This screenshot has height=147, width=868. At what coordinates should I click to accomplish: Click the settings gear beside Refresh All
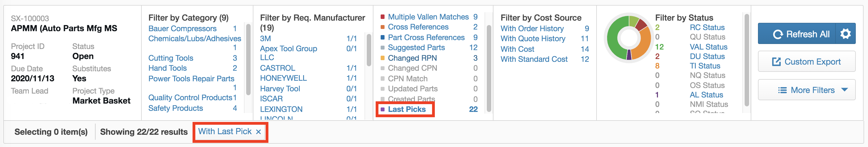click(845, 34)
